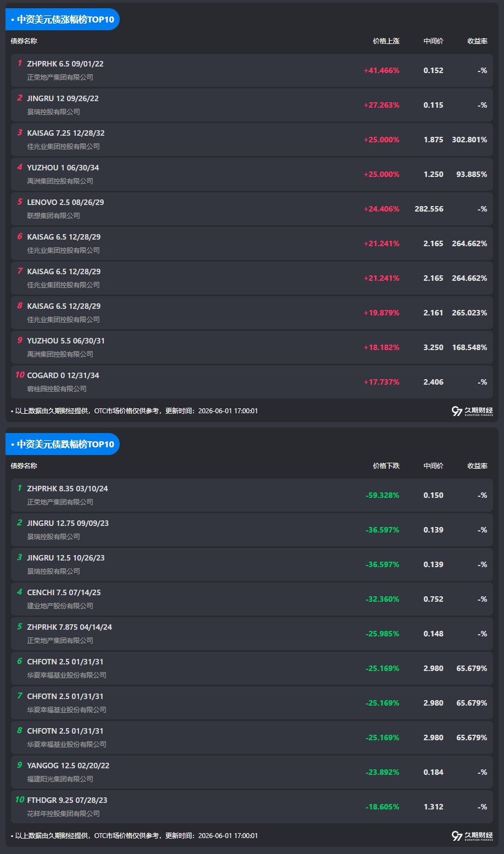Click the 久期财经 logo under the 涨幅榜 table
Screen dimensions: 504x854
472,411
